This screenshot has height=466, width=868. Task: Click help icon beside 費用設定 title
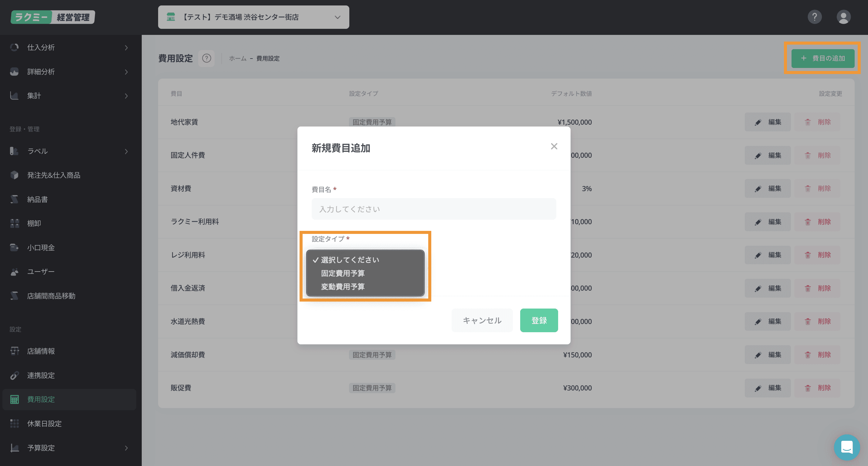point(207,58)
